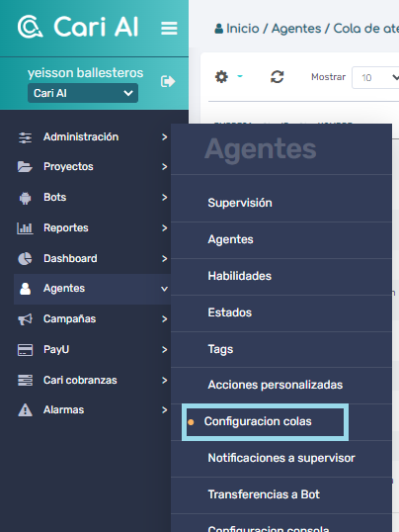Click the Reportes bar chart icon
Viewport: 399px width, 532px height.
(25, 228)
